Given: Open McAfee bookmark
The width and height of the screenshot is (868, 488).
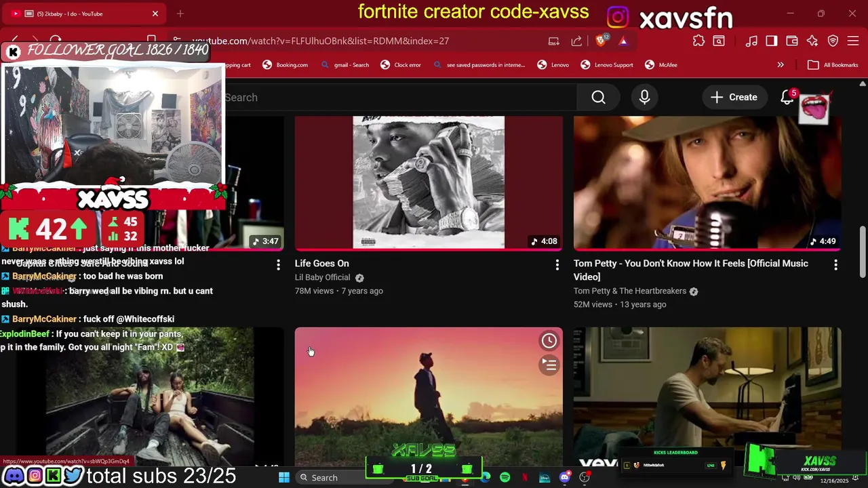Looking at the screenshot, I should point(660,65).
